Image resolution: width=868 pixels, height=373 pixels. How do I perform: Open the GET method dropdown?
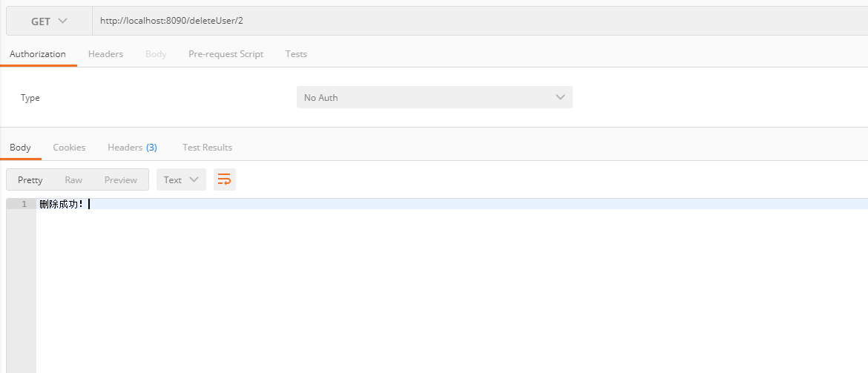[x=49, y=21]
